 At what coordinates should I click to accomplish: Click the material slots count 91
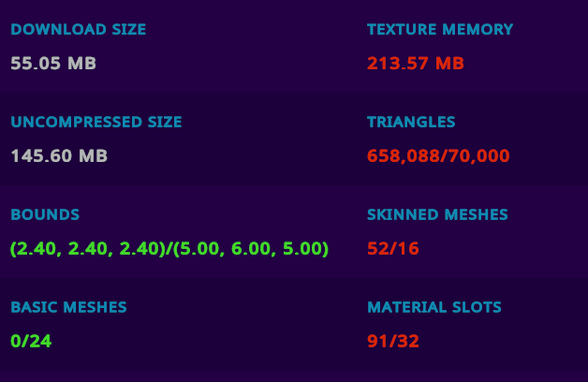coord(377,341)
